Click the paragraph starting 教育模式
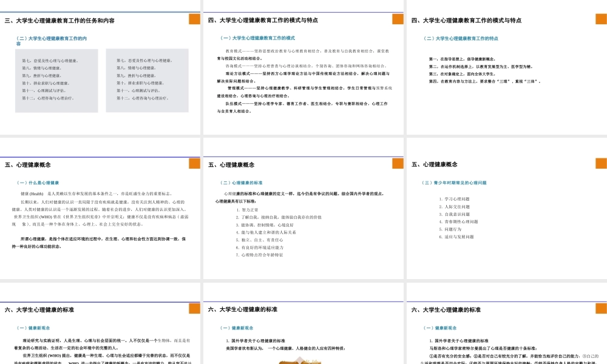Viewport: 607px width, 364px height. coord(303,55)
